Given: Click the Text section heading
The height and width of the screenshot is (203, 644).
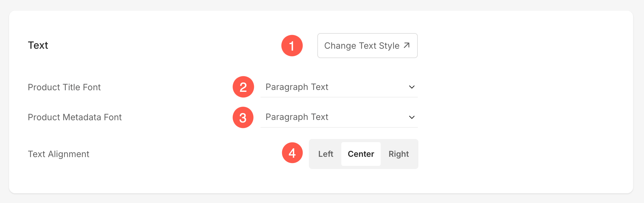Looking at the screenshot, I should coord(38,45).
